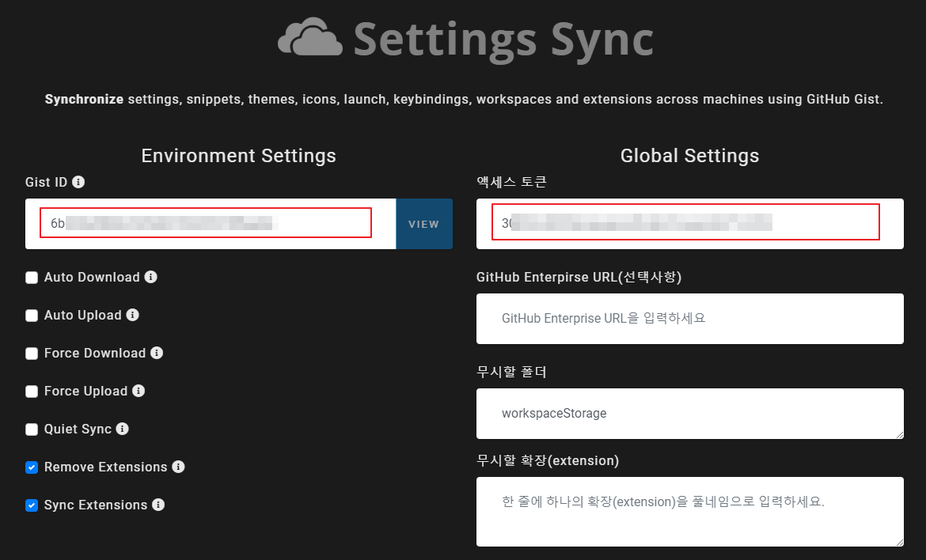Focus the 액세스 토큰 input field
The height and width of the screenshot is (560, 926).
(x=690, y=224)
